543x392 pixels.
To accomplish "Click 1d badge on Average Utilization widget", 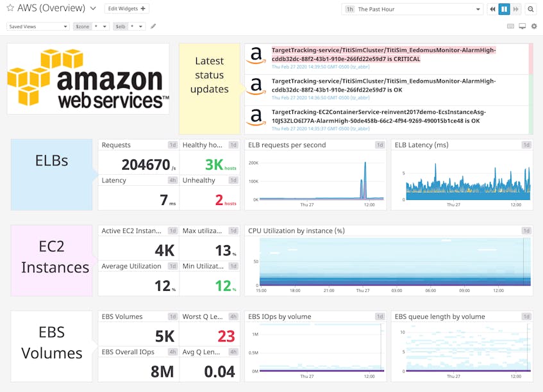I will coord(172,266).
